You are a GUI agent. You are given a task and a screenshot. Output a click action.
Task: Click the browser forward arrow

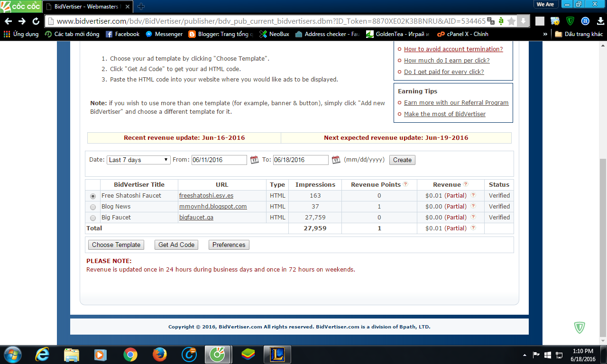(22, 21)
